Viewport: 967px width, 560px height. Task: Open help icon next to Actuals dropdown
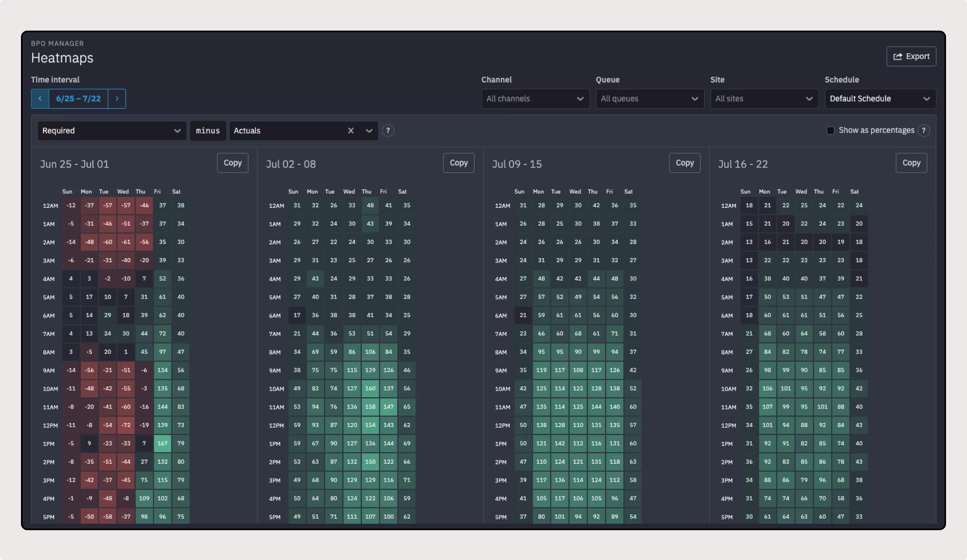(388, 131)
